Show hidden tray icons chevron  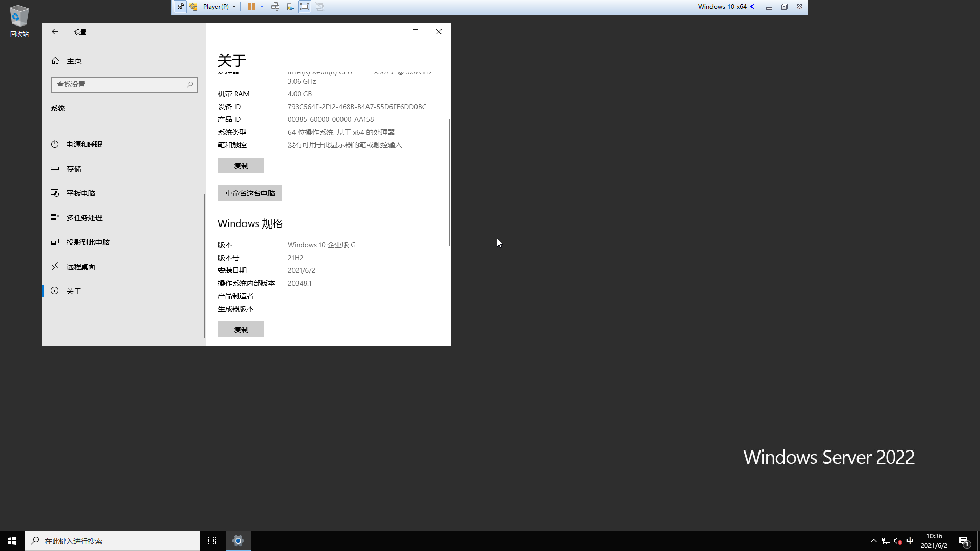pyautogui.click(x=873, y=541)
